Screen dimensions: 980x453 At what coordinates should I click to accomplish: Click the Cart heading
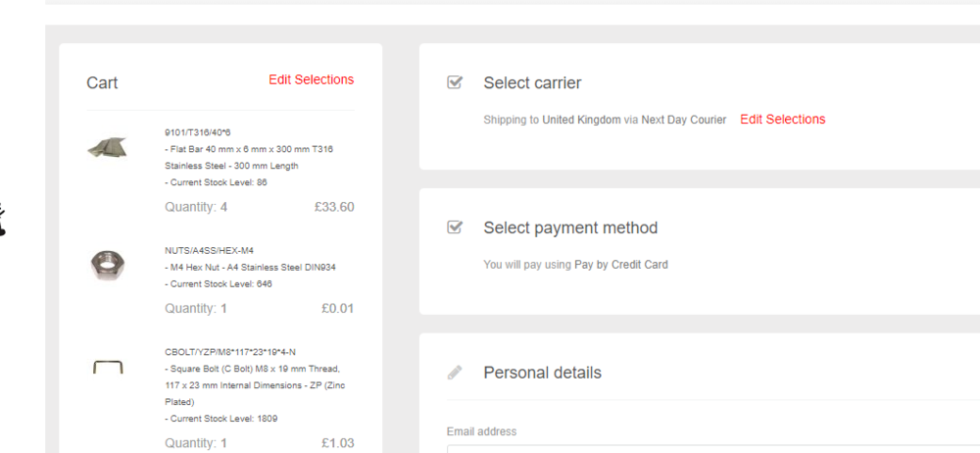tap(102, 83)
